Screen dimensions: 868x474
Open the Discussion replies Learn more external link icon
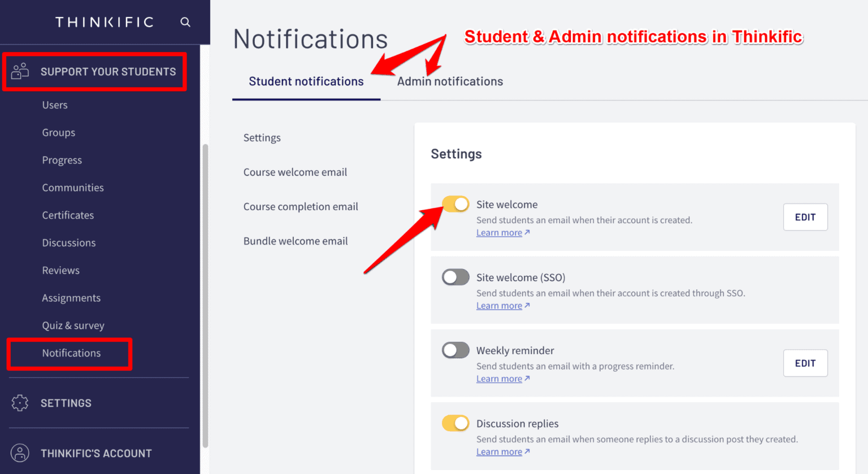coord(527,451)
